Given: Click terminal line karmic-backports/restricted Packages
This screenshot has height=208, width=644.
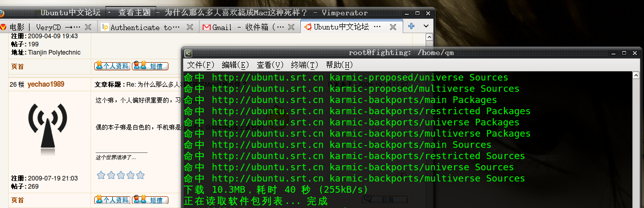Looking at the screenshot, I should click(357, 111).
